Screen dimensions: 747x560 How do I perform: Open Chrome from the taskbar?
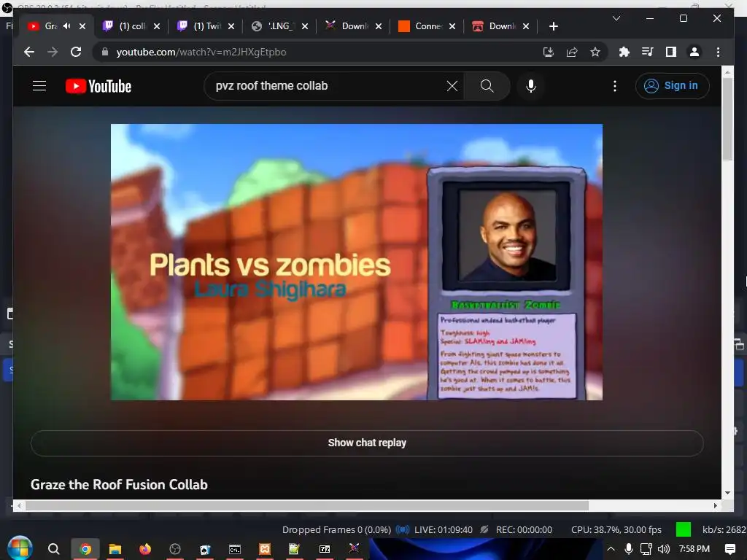(x=85, y=549)
